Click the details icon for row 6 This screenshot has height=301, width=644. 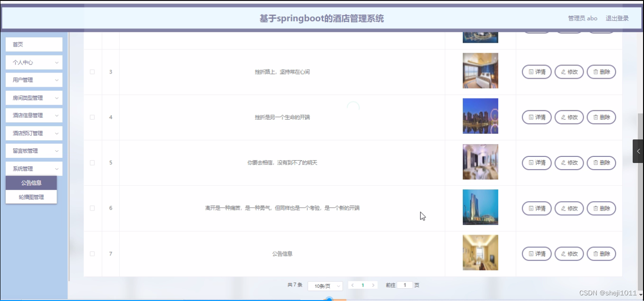[x=530, y=208]
